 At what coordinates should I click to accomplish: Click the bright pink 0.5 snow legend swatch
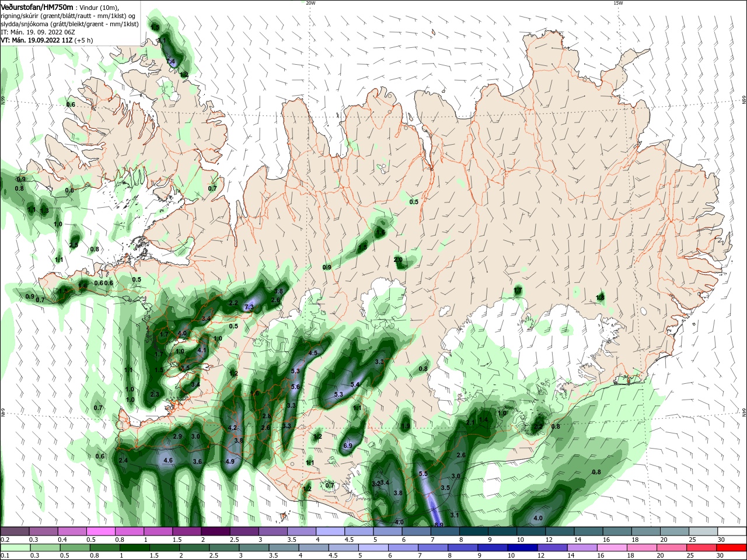101,531
